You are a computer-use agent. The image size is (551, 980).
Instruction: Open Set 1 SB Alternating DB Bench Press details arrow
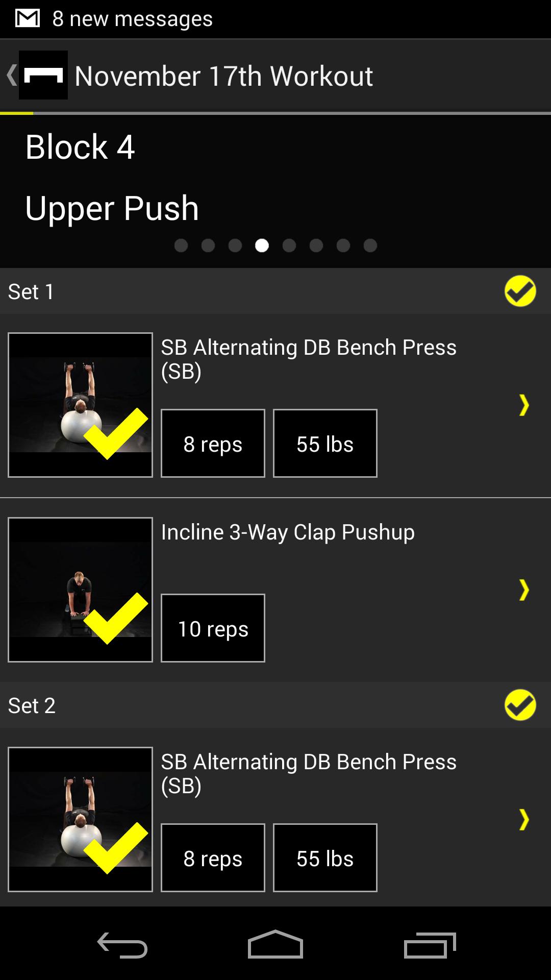[523, 405]
